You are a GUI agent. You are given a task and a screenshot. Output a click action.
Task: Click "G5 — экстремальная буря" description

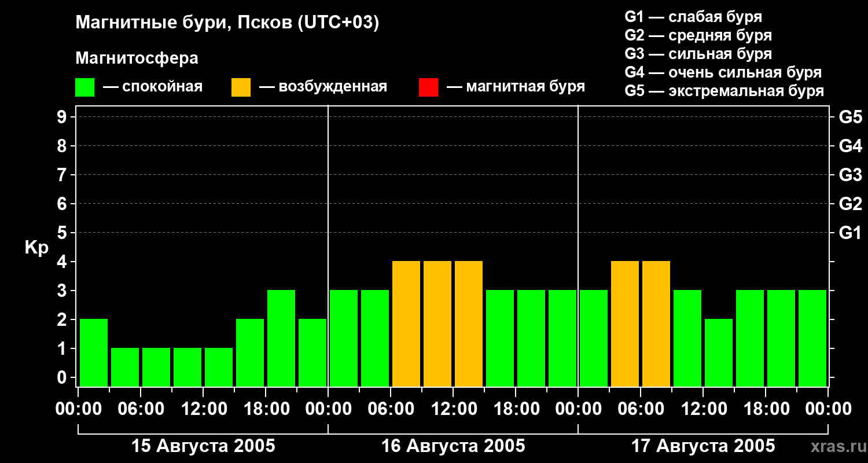click(724, 91)
